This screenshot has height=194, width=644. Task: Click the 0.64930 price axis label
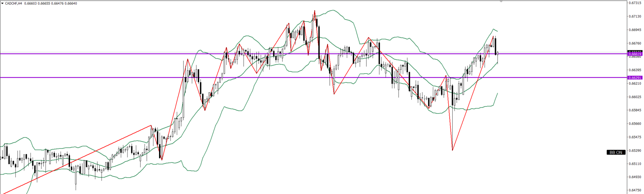[x=635, y=177]
